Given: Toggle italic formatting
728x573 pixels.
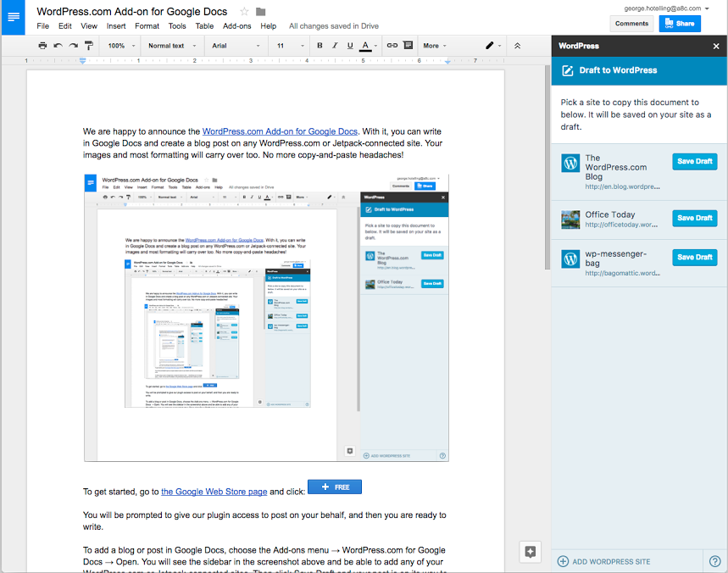Looking at the screenshot, I should coord(335,46).
